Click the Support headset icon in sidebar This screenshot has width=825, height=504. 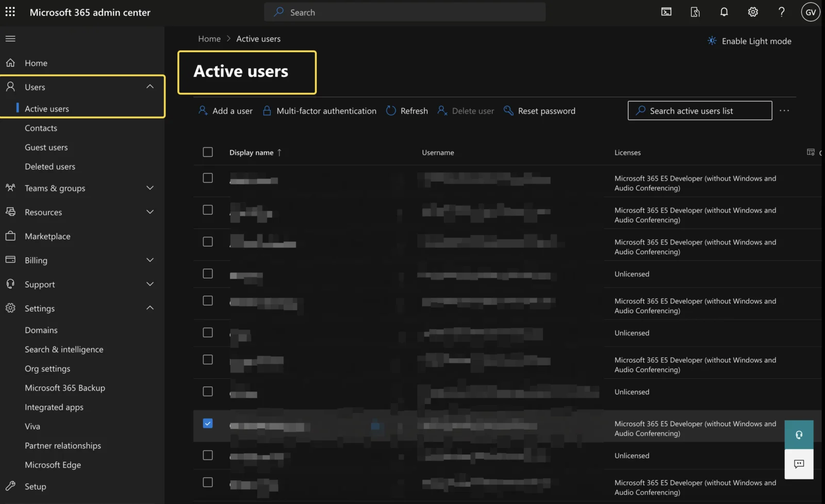pyautogui.click(x=10, y=284)
